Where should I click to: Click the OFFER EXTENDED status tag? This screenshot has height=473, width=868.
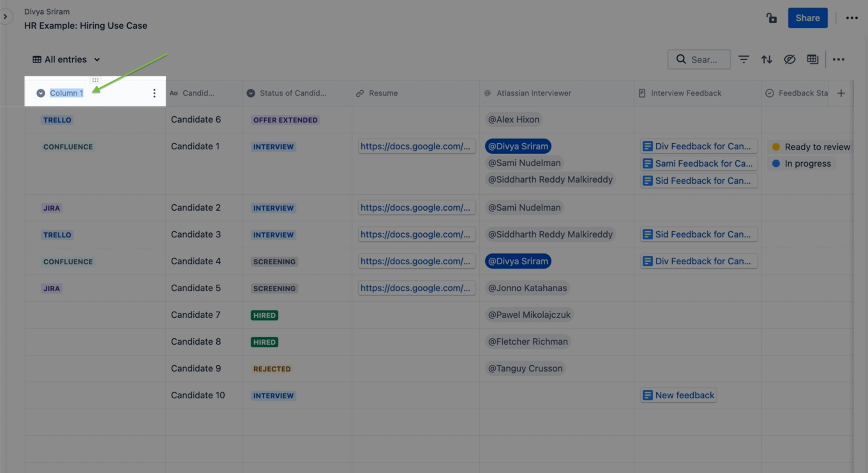coord(285,120)
